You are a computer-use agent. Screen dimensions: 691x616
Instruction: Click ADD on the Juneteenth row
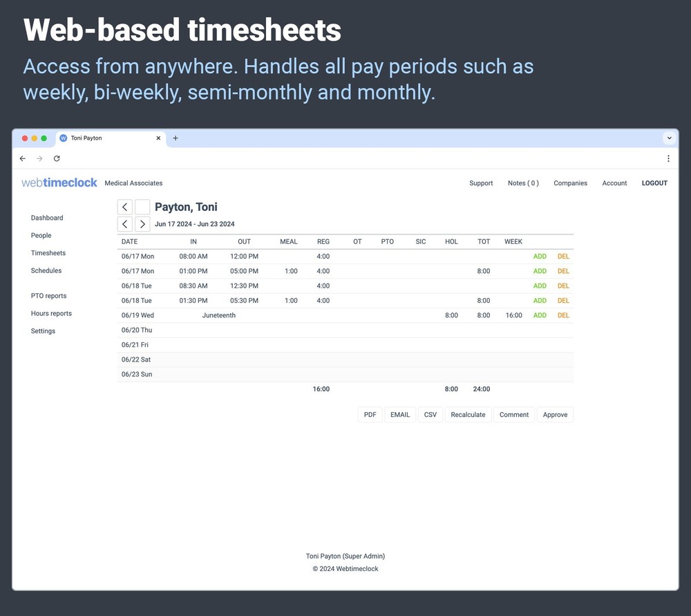point(540,315)
